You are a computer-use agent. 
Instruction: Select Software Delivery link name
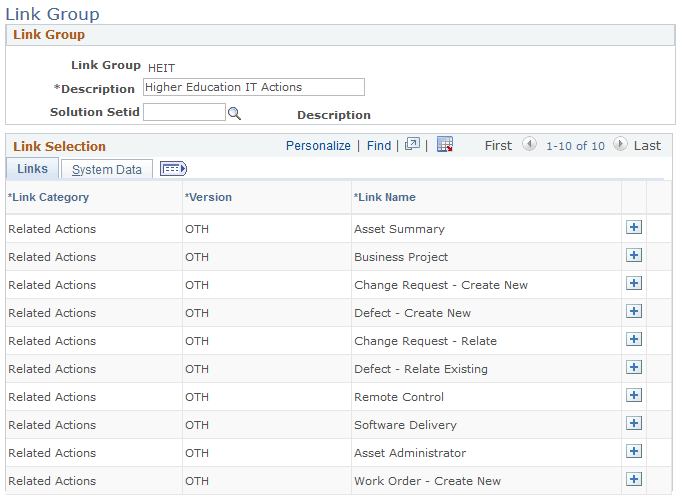click(x=405, y=425)
